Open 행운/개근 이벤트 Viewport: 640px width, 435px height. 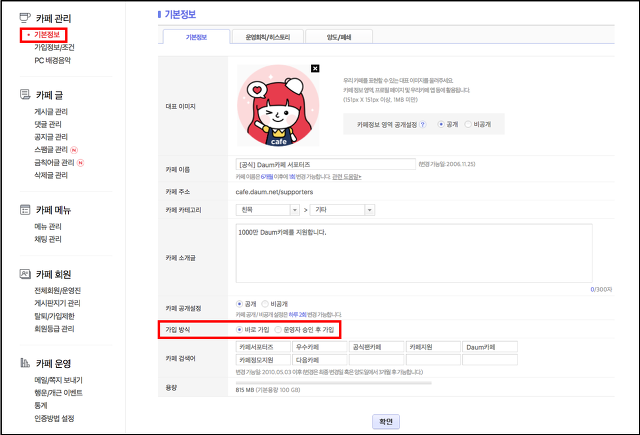(58, 393)
